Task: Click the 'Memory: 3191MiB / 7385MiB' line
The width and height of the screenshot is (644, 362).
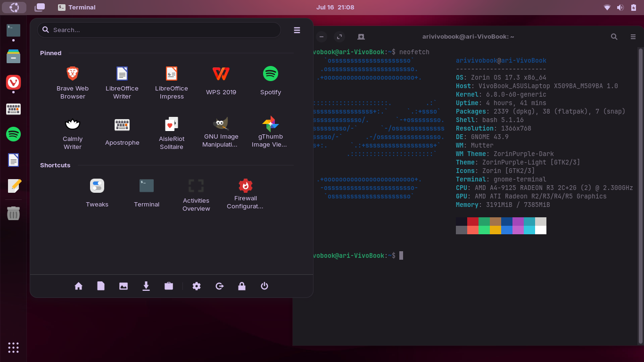Action: pos(503,205)
